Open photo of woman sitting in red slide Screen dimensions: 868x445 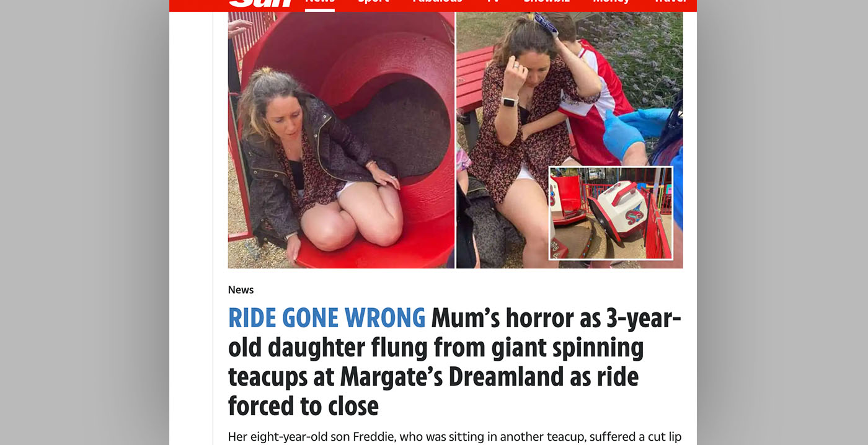pyautogui.click(x=341, y=140)
